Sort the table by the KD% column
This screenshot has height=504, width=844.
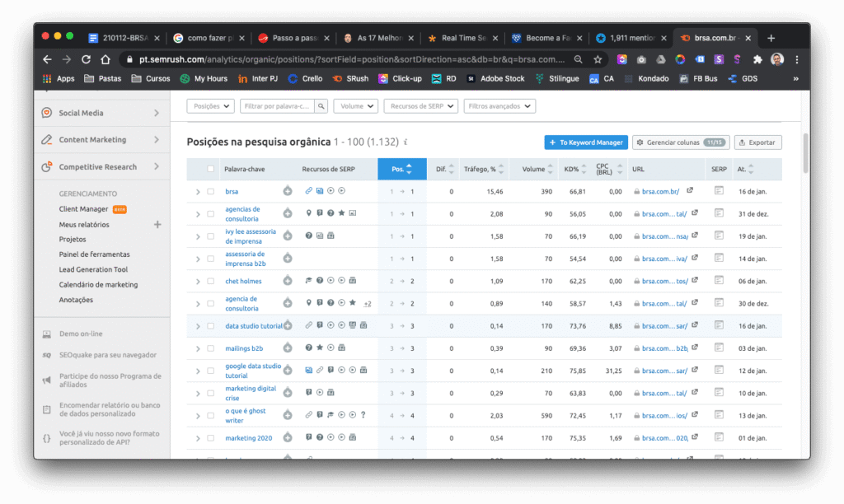(574, 169)
